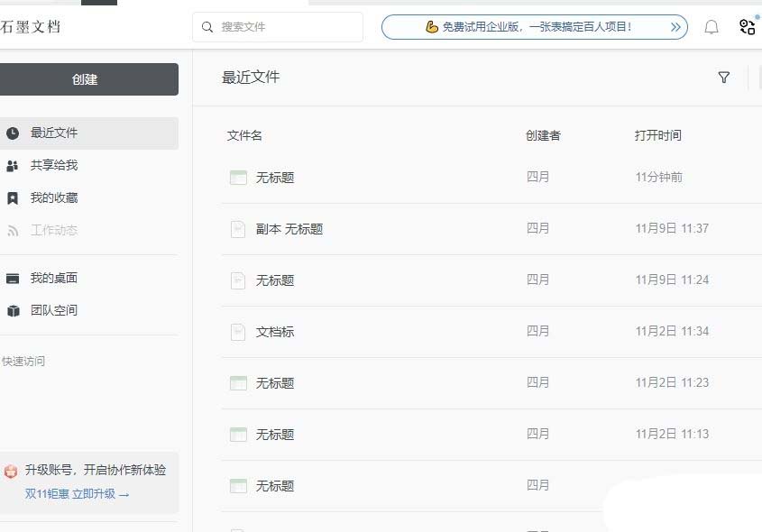Click the 打开时间 column header
The image size is (762, 532).
click(x=657, y=135)
